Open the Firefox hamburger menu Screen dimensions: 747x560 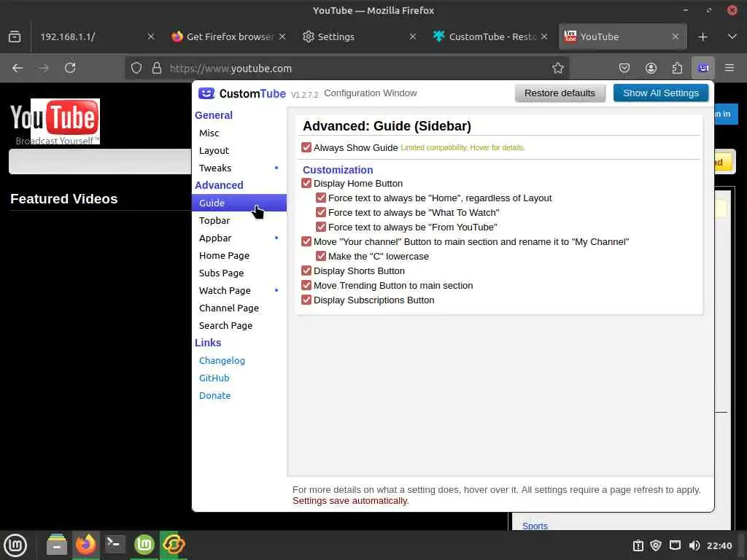729,68
